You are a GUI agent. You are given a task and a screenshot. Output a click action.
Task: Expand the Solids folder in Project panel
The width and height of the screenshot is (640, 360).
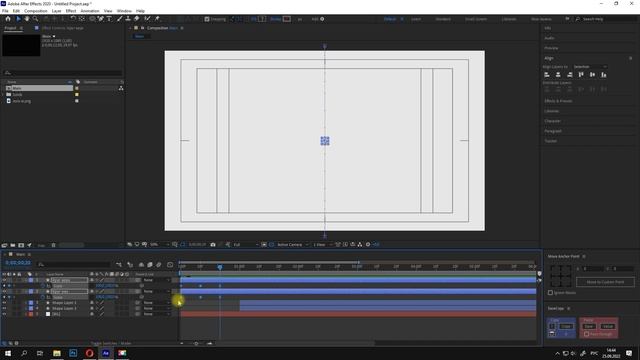(4, 94)
